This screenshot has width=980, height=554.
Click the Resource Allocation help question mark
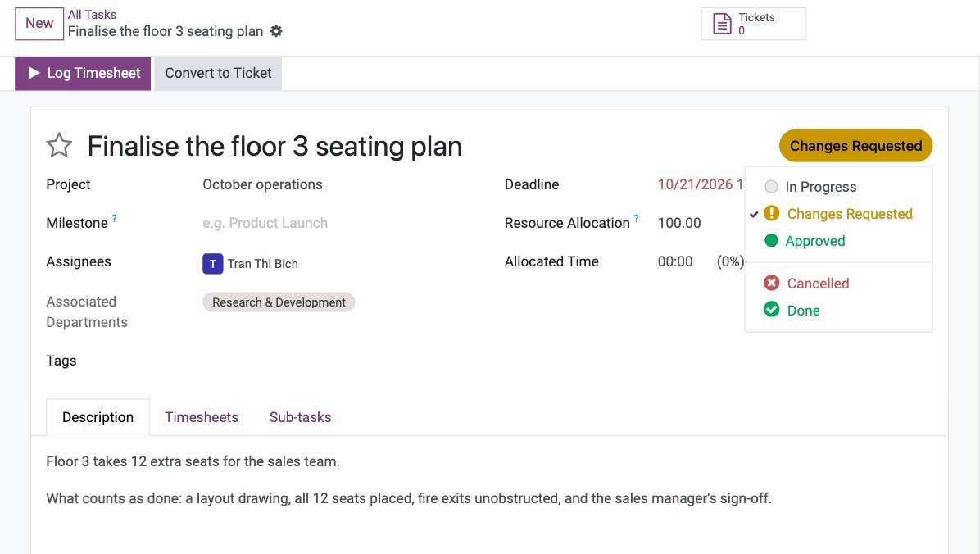point(636,218)
